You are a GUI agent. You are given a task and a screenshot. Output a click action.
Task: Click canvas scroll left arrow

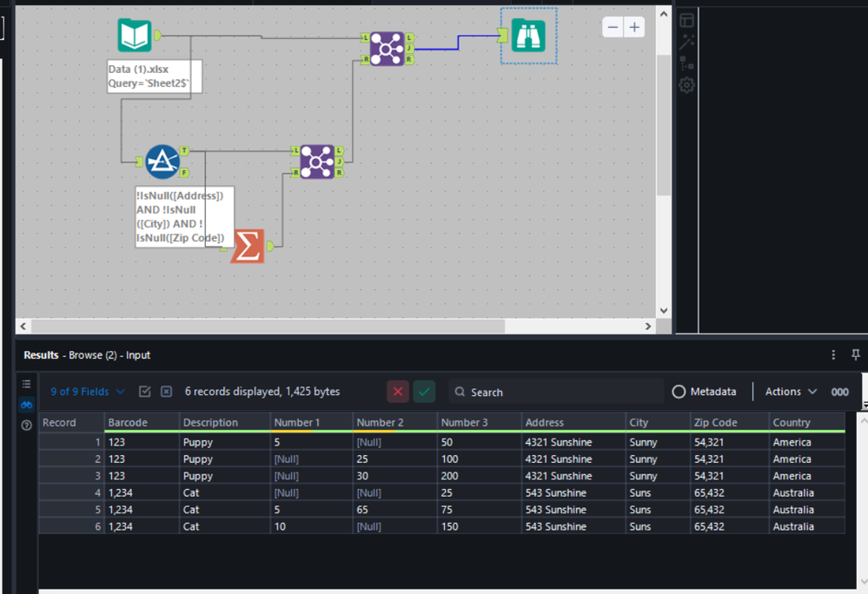pyautogui.click(x=23, y=327)
